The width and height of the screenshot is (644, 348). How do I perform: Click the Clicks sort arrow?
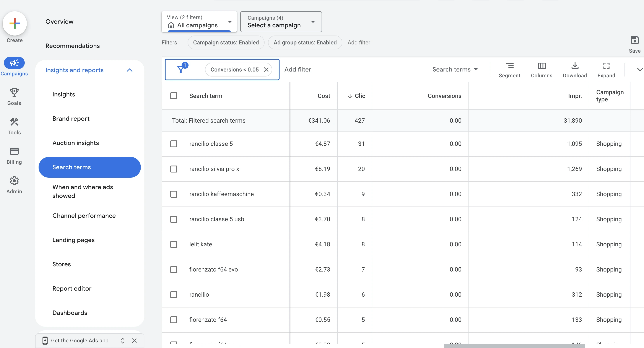click(x=350, y=96)
